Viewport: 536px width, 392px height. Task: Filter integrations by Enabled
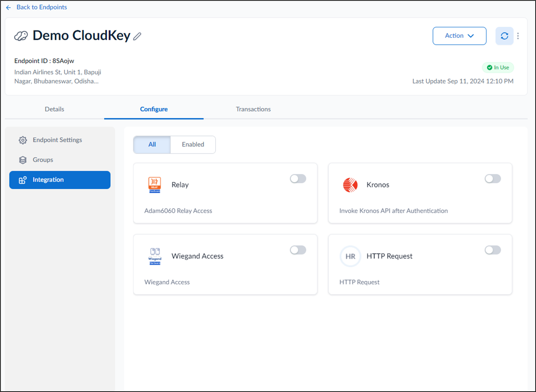coord(193,144)
